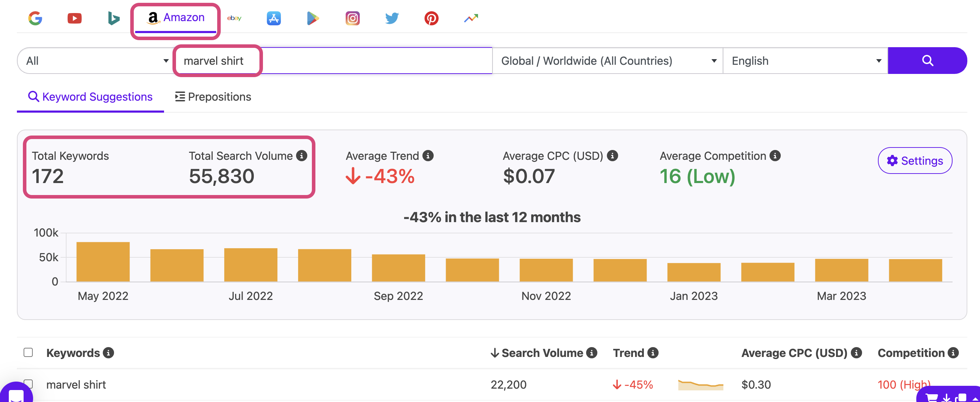Viewport: 980px width, 402px height.
Task: Click the shopping cart icon in floating bar
Action: [931, 398]
